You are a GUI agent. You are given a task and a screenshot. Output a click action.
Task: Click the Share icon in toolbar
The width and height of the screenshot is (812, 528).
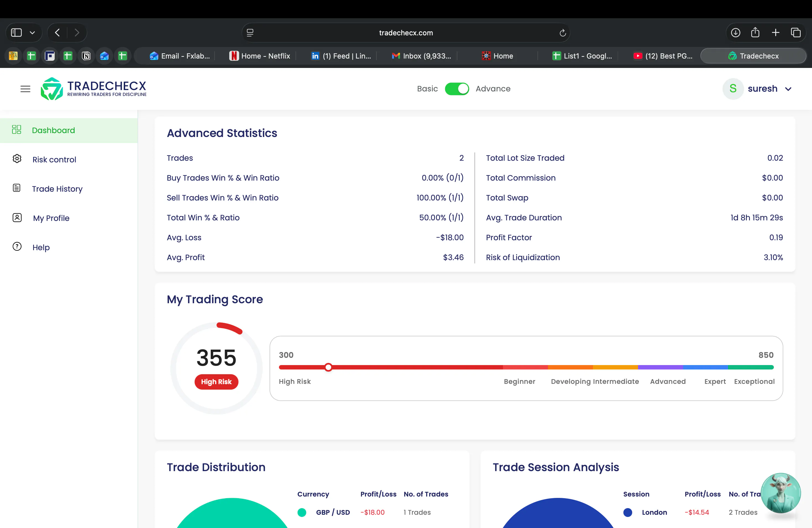(755, 32)
